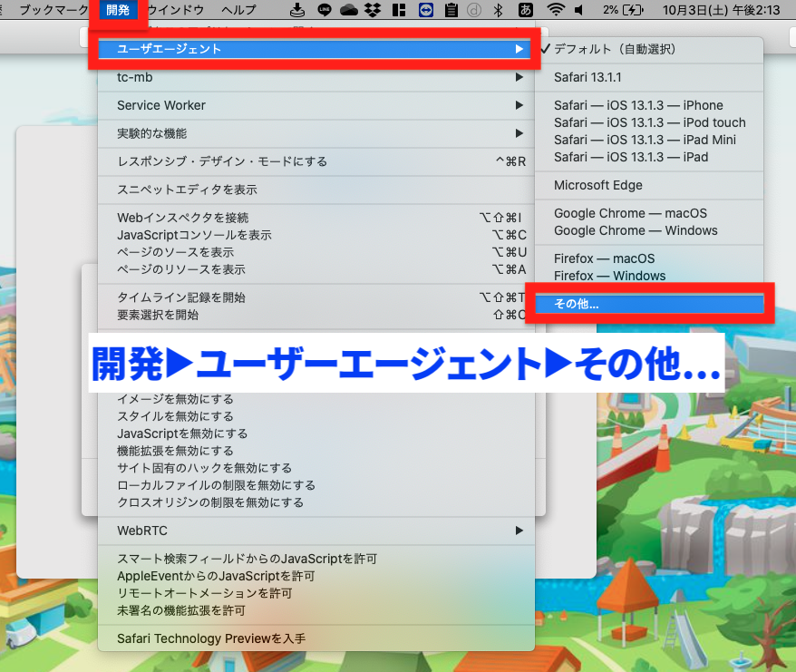
Task: Toggle クロスオリジンの制限を無効にする
Action: coord(315,502)
